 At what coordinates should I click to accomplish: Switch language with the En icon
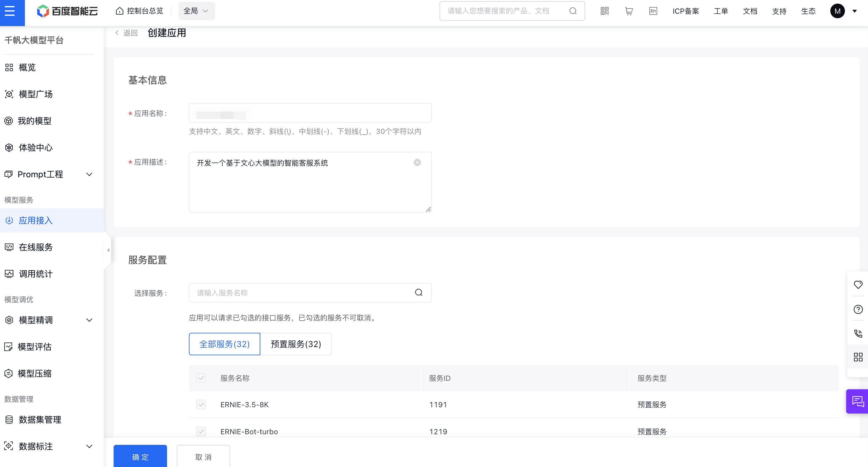pos(653,11)
